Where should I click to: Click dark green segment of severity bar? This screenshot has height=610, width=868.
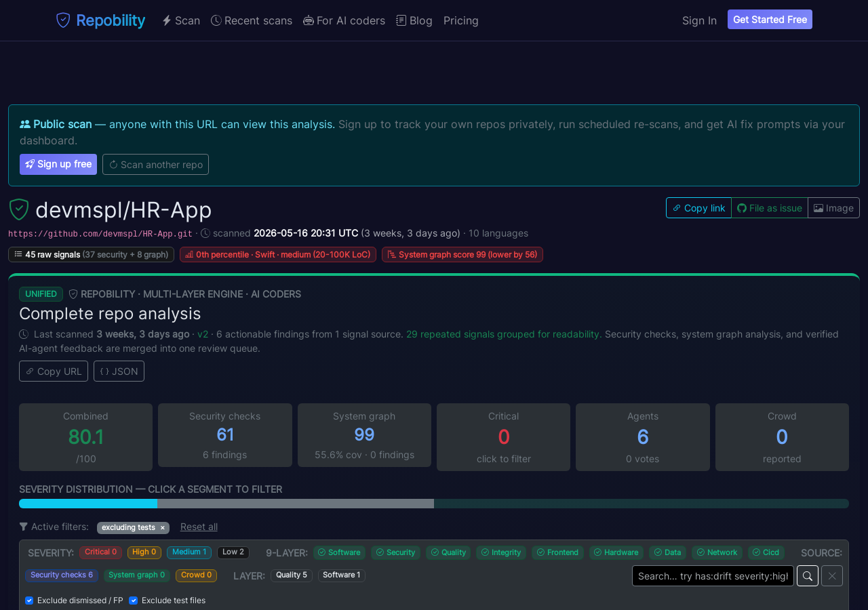point(642,504)
